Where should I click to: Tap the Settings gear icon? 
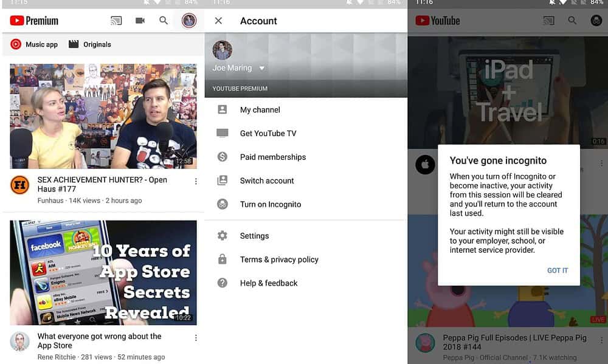(x=222, y=235)
